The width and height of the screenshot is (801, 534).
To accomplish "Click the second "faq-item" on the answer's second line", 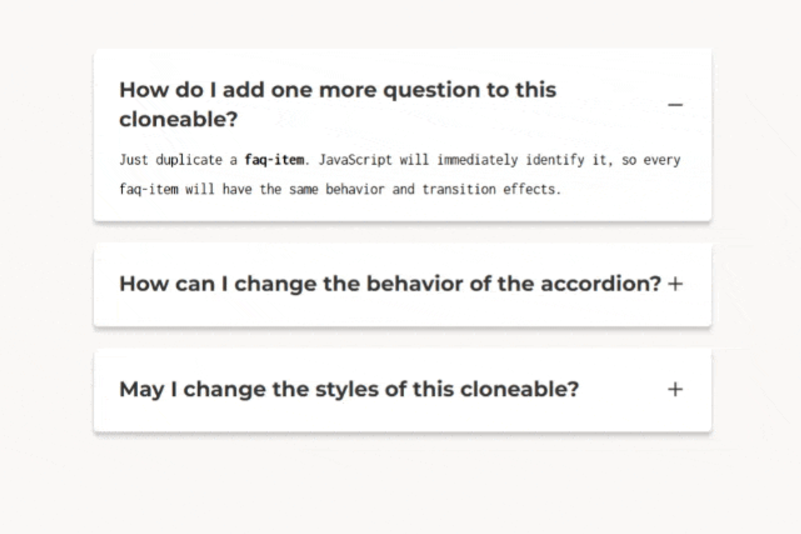I will tap(149, 189).
